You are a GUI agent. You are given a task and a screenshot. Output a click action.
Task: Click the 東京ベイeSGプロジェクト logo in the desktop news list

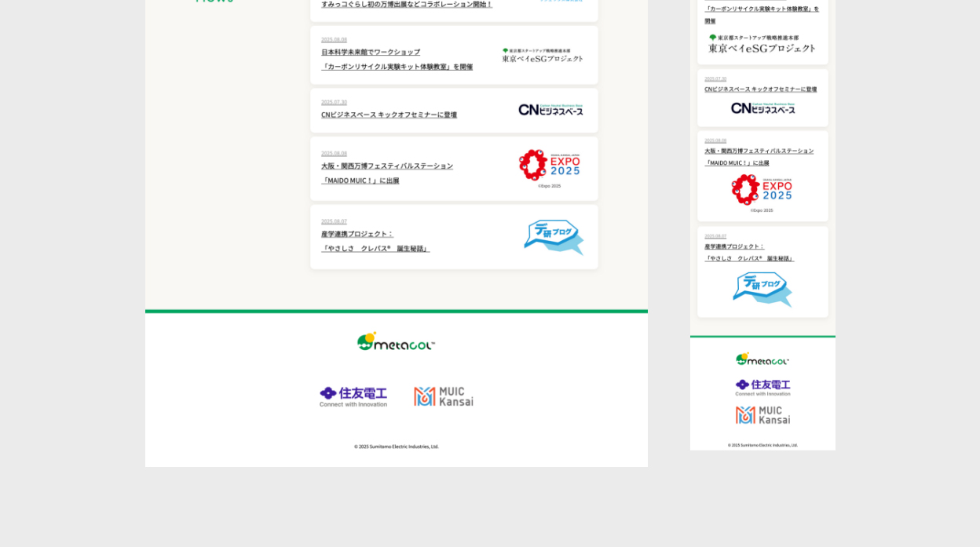[x=543, y=55]
